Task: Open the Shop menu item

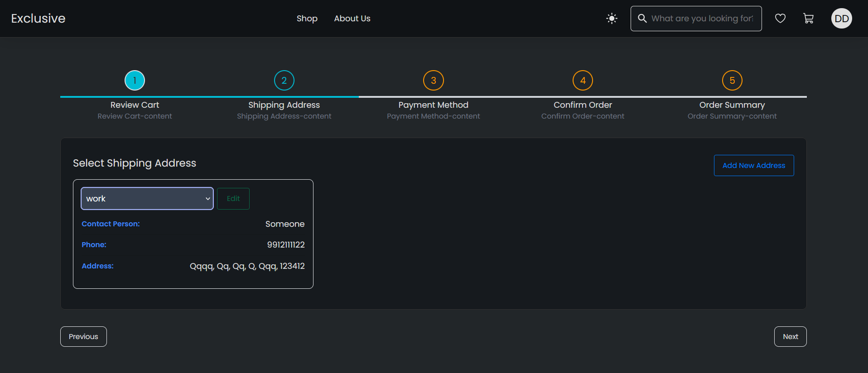Action: pyautogui.click(x=307, y=19)
